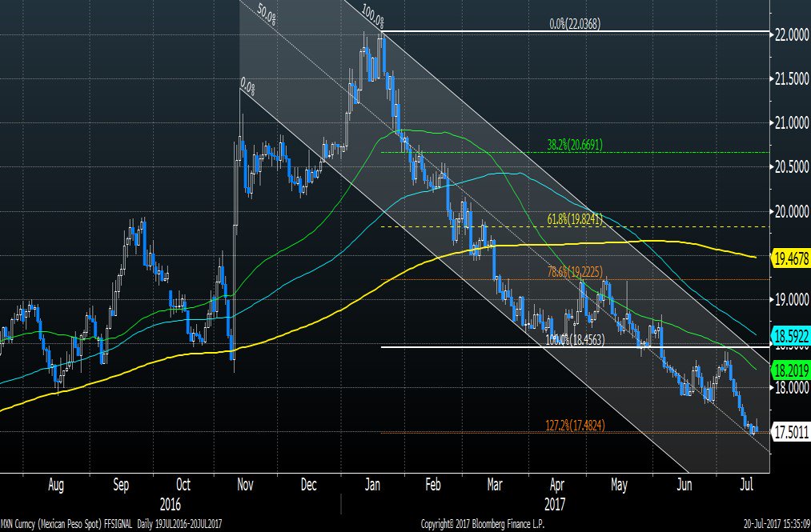Click the 20.0000 price axis label
Image resolution: width=811 pixels, height=532 pixels.
[x=792, y=211]
